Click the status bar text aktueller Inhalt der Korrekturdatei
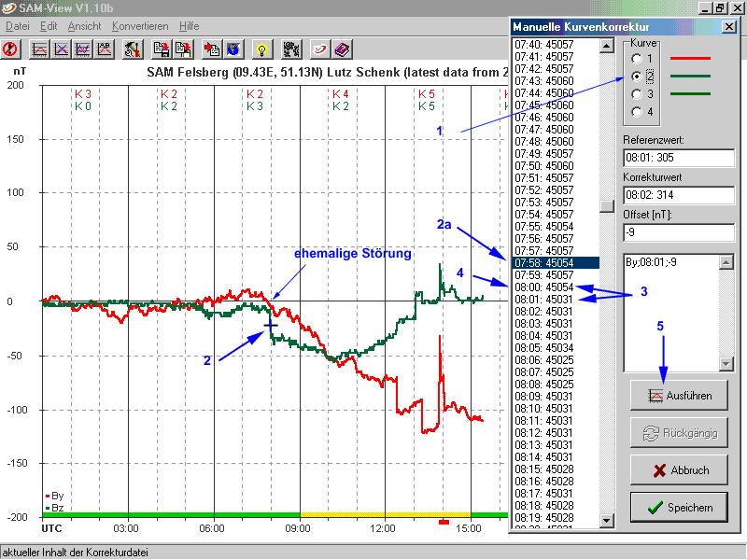The width and height of the screenshot is (747, 560). pyautogui.click(x=76, y=553)
